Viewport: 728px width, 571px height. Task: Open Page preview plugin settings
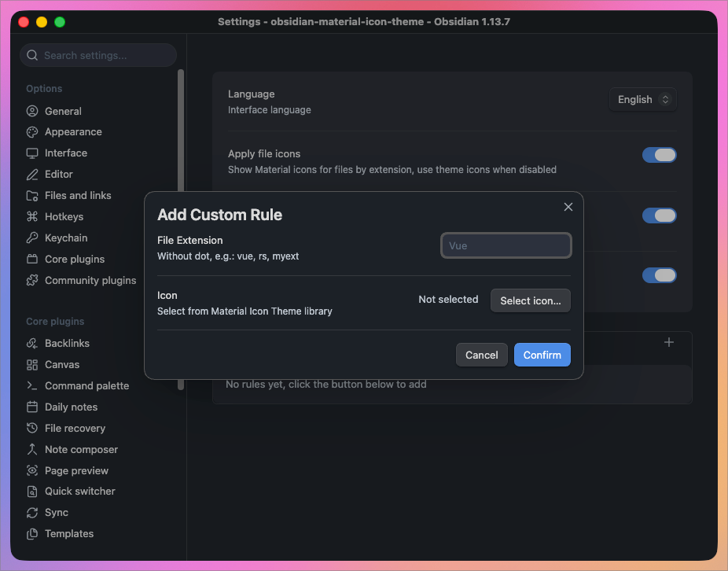[x=76, y=470]
